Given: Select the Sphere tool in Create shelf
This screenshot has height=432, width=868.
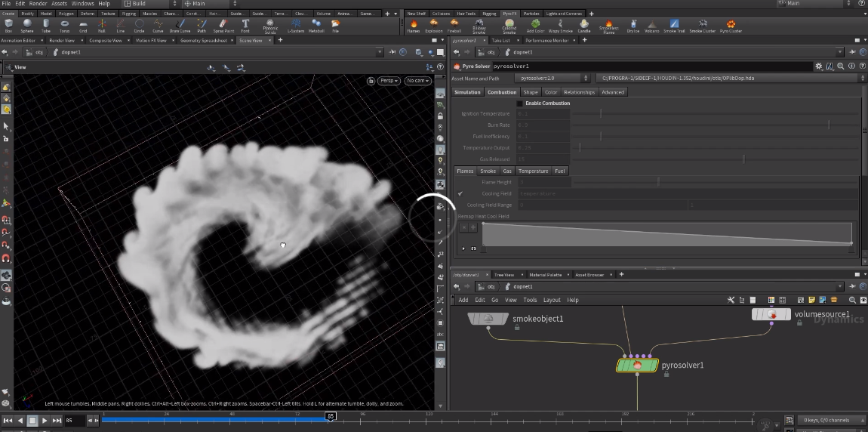Looking at the screenshot, I should (27, 25).
